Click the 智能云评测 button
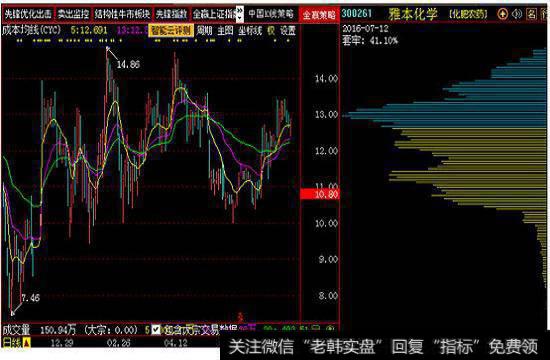The image size is (550, 360). (171, 30)
